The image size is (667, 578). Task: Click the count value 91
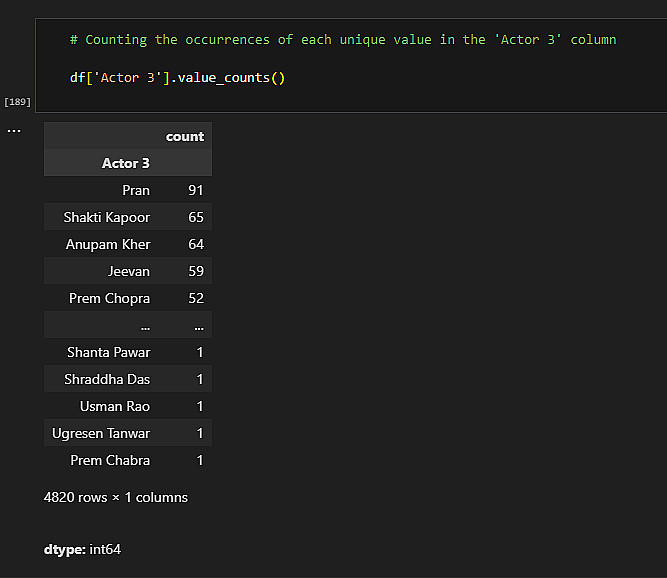click(195, 190)
